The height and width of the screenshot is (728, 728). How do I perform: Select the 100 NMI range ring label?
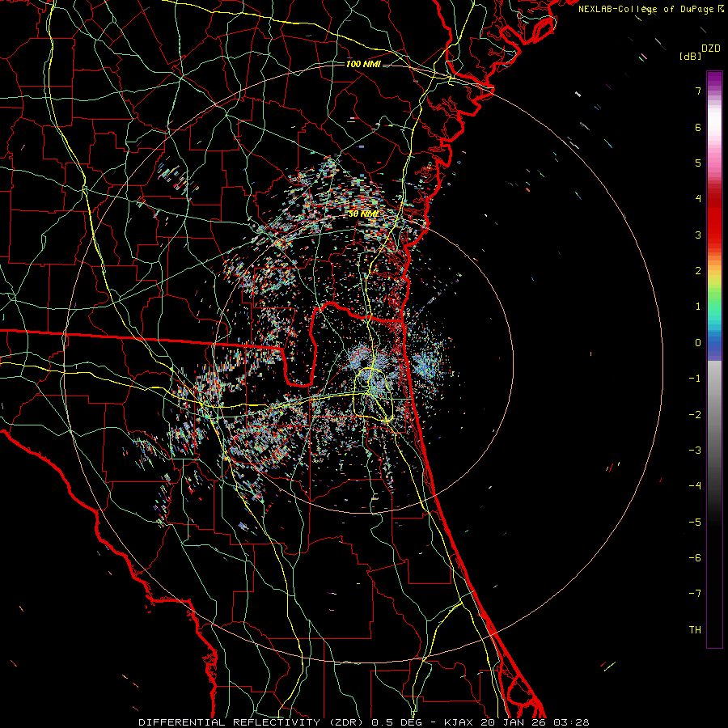click(x=363, y=64)
